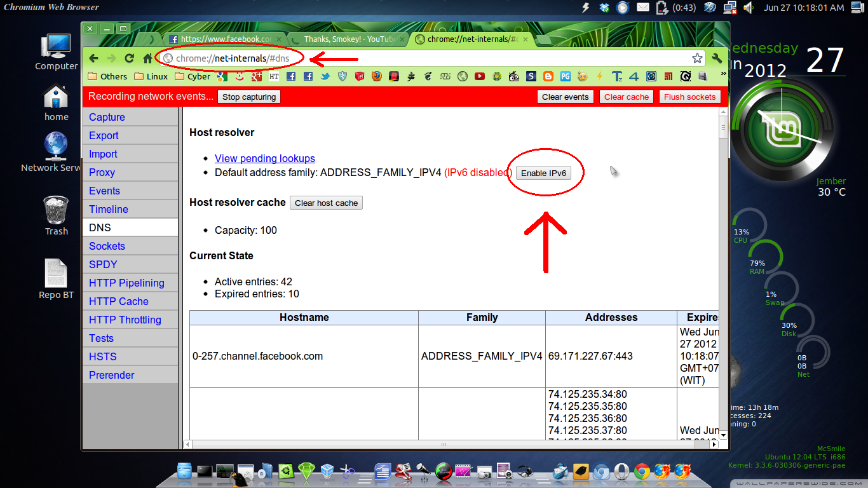
Task: Open the Firefox bookmark icon in bookmarks bar
Action: pos(377,76)
